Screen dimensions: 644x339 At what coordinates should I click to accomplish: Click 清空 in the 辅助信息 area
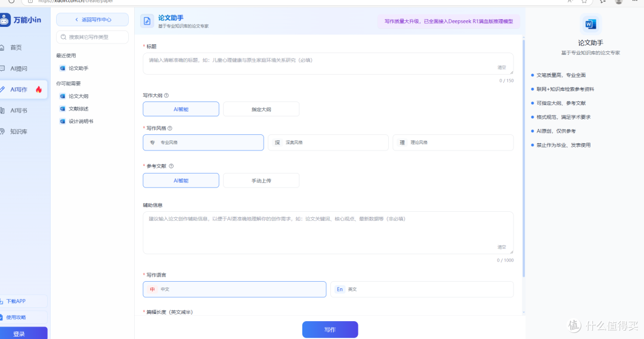click(x=502, y=247)
